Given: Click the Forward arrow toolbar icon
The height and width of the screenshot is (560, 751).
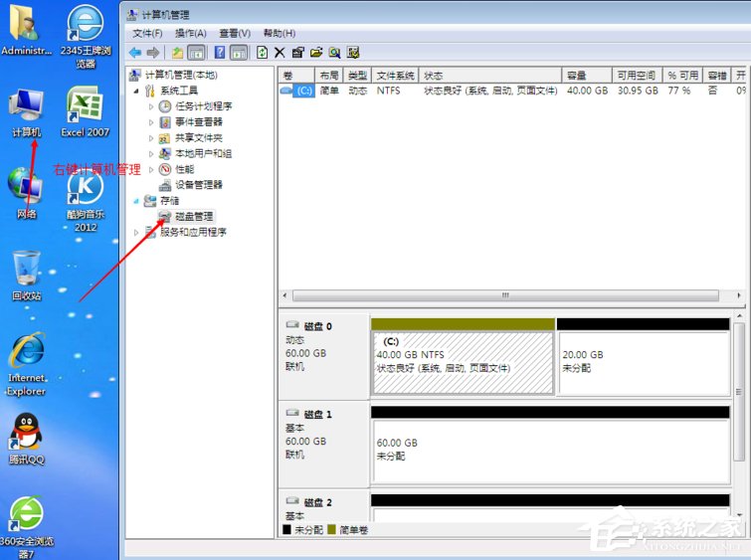Looking at the screenshot, I should click(x=153, y=52).
